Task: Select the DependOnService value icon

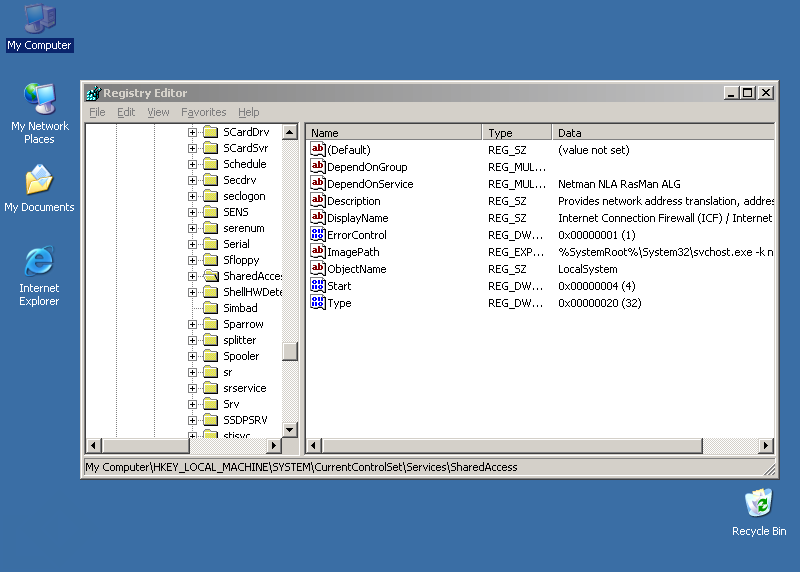Action: (317, 184)
